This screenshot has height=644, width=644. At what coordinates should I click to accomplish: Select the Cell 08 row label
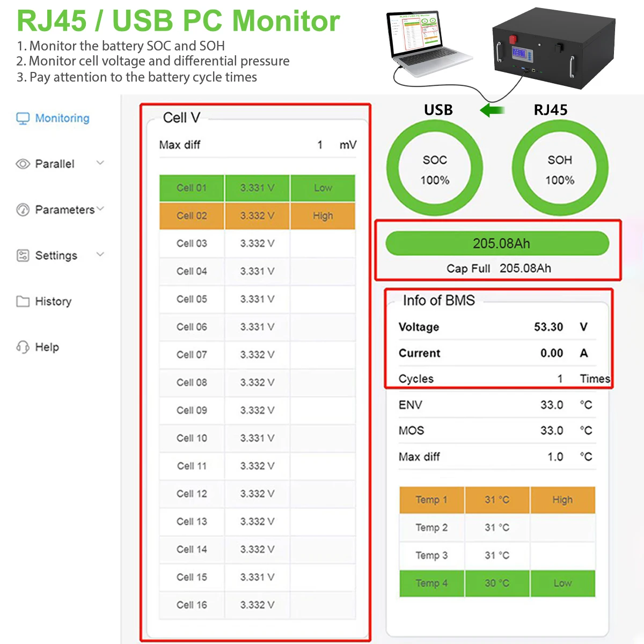pos(192,383)
